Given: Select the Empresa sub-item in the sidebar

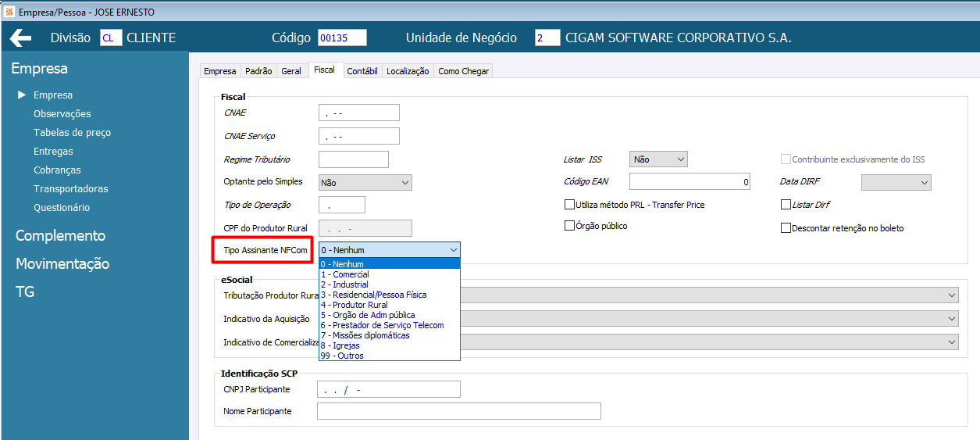Looking at the screenshot, I should point(53,95).
